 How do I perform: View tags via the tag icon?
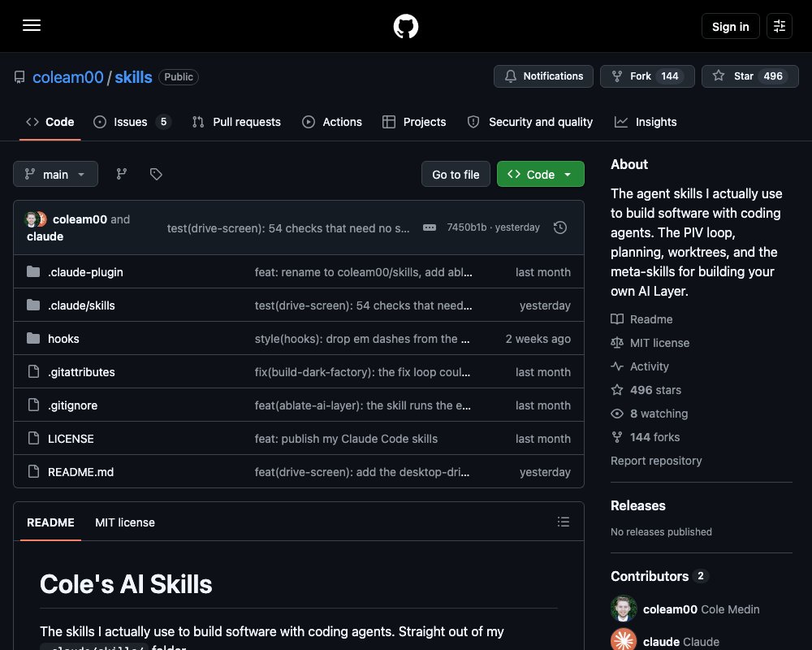156,174
